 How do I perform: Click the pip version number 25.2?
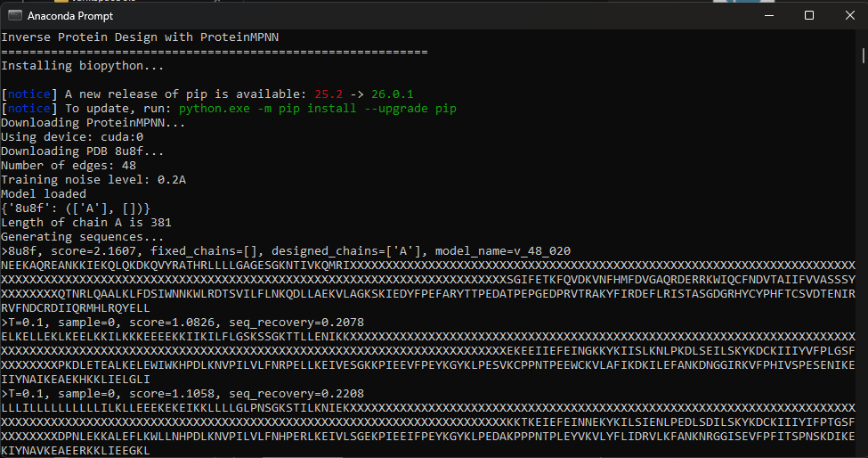[x=329, y=94]
